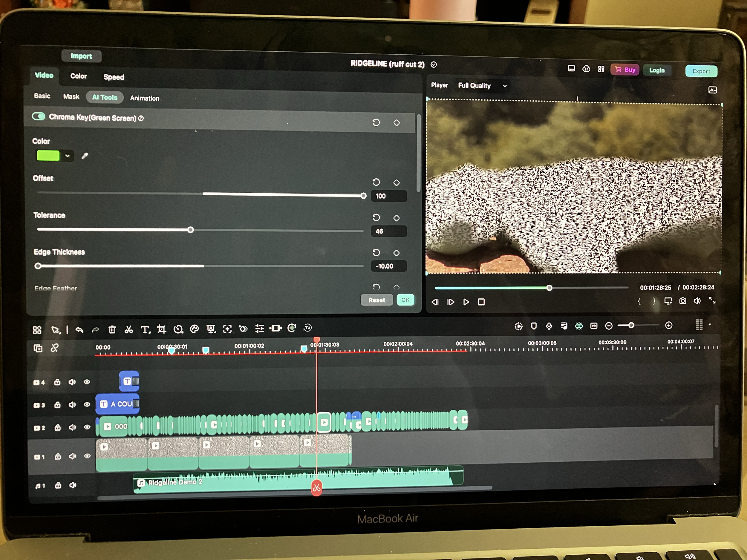747x560 pixels.
Task: Mute the Ridgeline Demo 2 audio track
Action: point(73,485)
